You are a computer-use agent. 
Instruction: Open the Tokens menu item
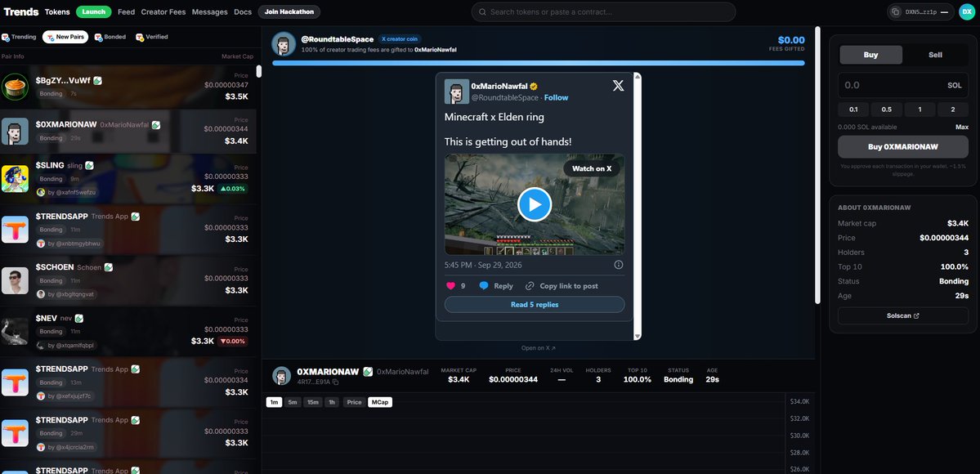[57, 12]
